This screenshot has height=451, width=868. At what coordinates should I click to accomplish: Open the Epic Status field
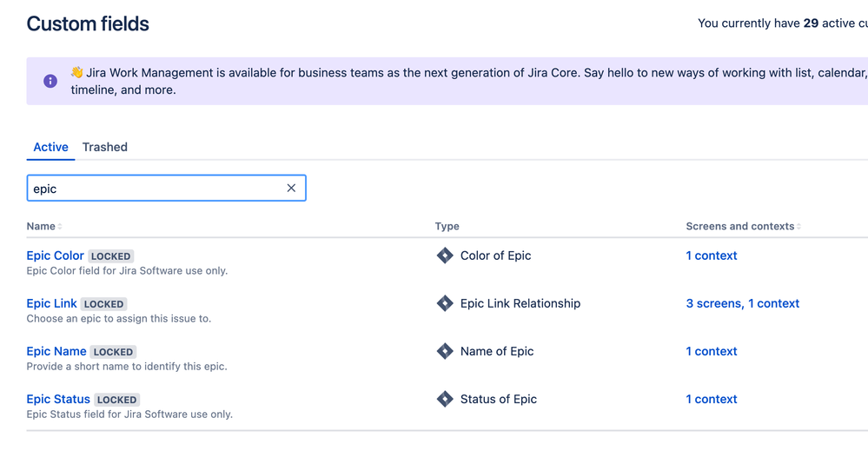coord(58,399)
